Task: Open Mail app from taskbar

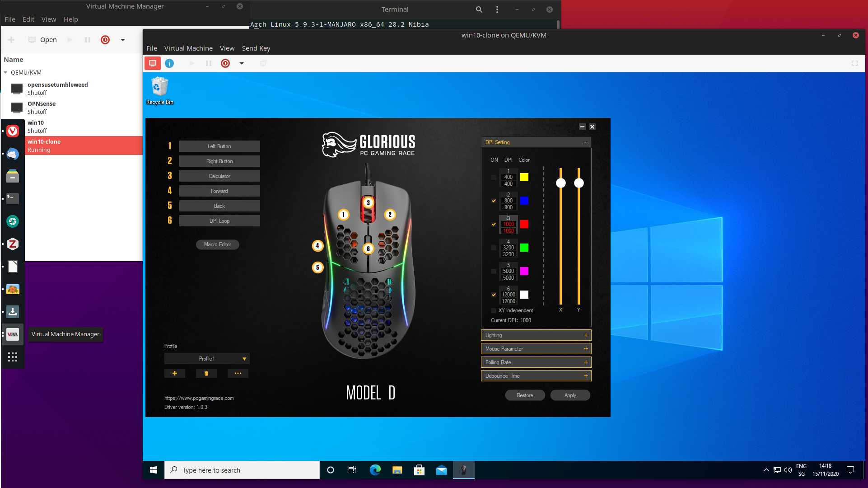Action: pyautogui.click(x=441, y=470)
